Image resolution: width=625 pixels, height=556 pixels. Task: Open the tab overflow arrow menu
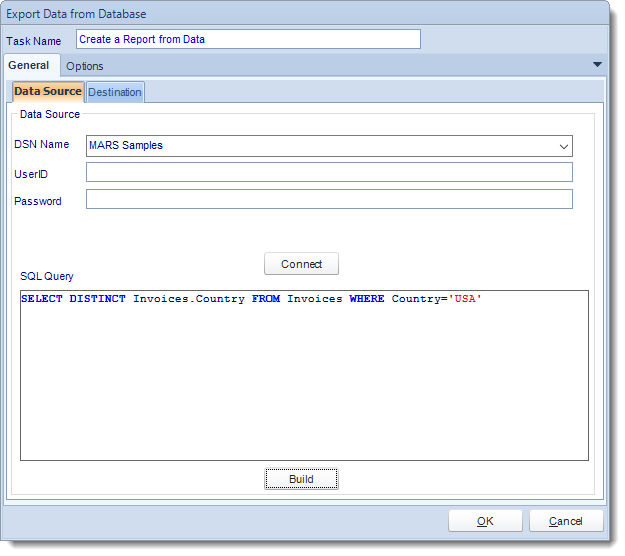click(x=597, y=65)
